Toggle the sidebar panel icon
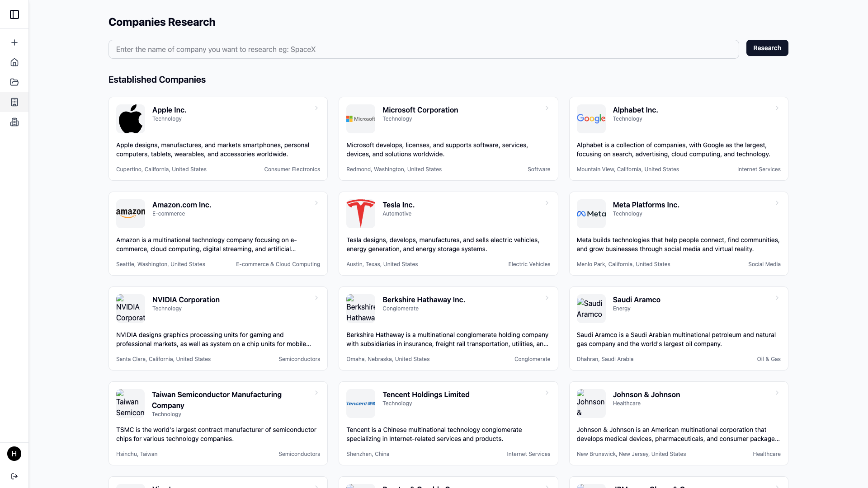The height and width of the screenshot is (488, 868). point(14,14)
